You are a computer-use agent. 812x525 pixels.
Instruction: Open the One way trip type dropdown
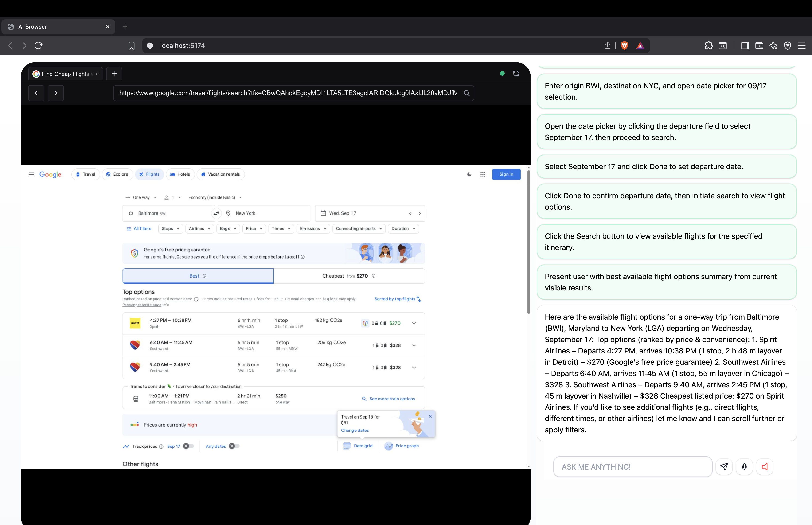click(141, 197)
